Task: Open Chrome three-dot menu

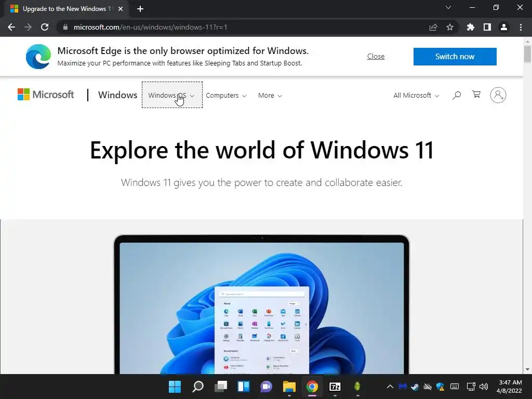Action: 521,27
